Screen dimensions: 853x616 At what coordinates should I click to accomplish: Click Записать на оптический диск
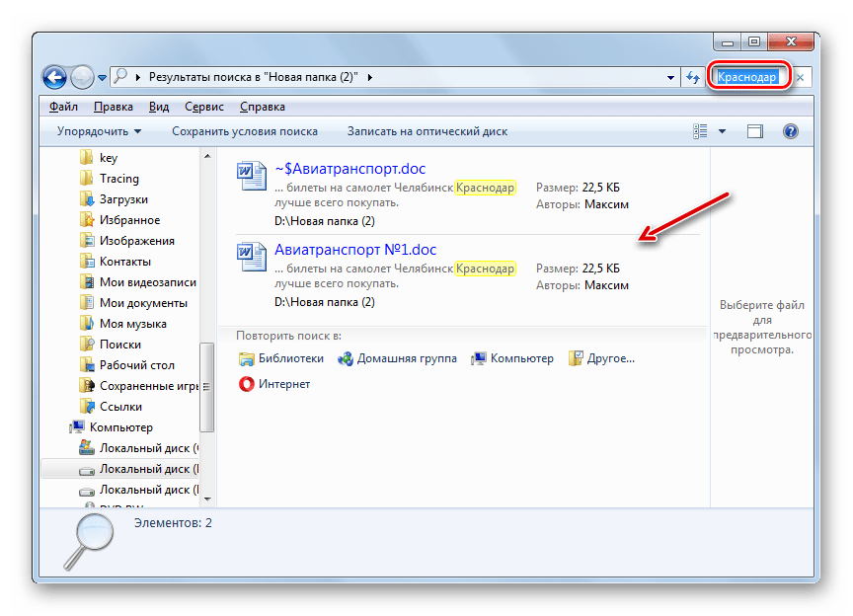pos(426,131)
